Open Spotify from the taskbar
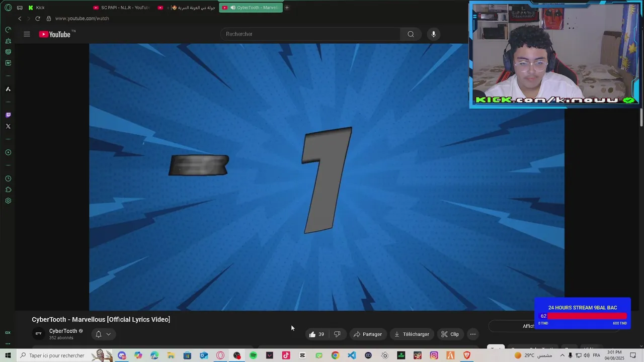Image resolution: width=644 pixels, height=362 pixels. [x=253, y=355]
